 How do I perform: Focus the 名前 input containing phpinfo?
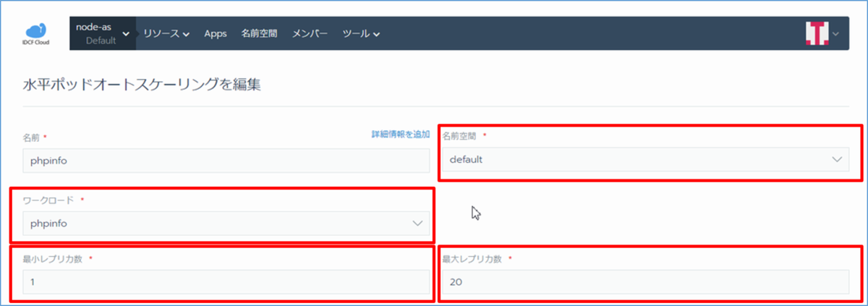point(226,161)
